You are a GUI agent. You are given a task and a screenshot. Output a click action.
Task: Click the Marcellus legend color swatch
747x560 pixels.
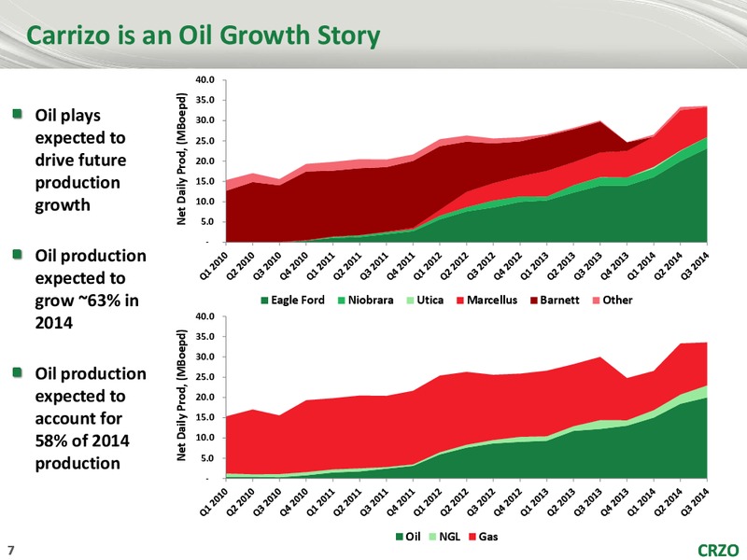(x=460, y=301)
